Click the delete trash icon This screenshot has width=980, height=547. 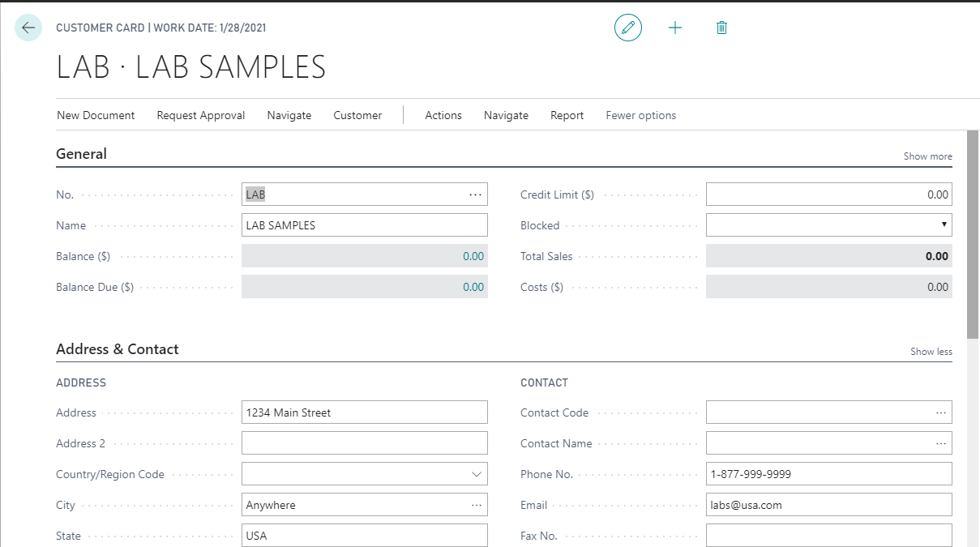coord(721,28)
